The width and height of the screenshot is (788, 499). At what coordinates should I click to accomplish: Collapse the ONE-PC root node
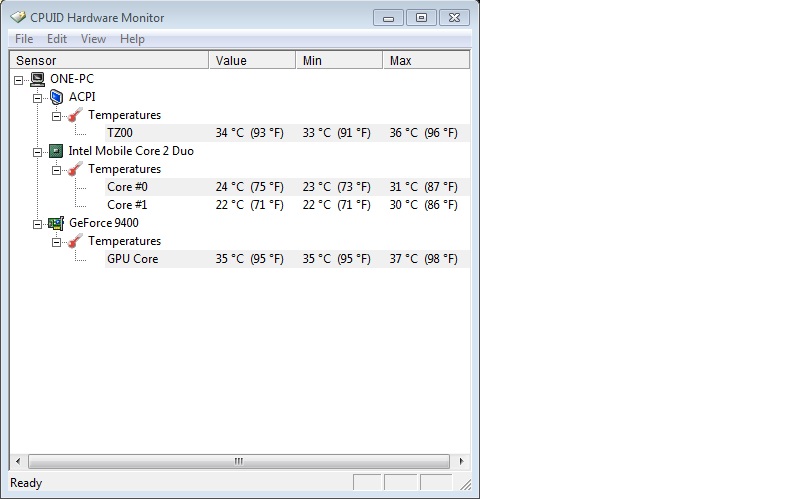[x=19, y=80]
